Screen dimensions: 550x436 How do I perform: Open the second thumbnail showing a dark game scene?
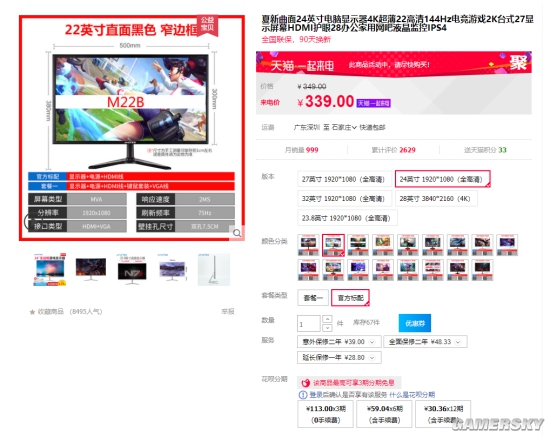pos(91,269)
